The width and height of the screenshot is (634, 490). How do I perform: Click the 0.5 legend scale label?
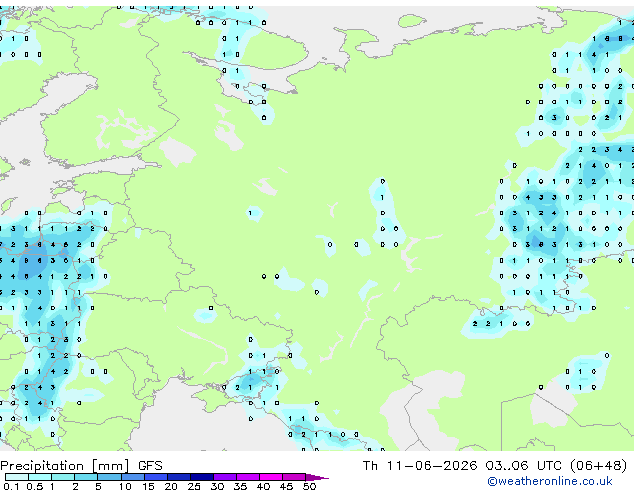click(x=35, y=486)
